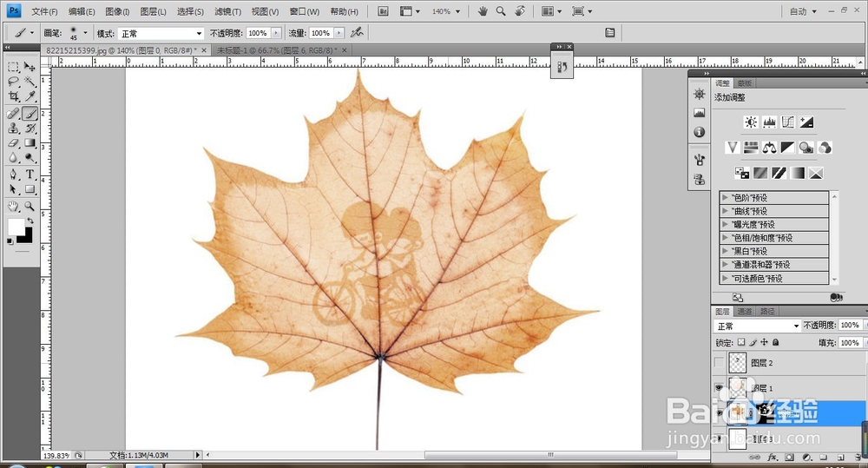Add a Color Balance adjustment
Viewport: 868px width, 468px height.
click(x=769, y=148)
